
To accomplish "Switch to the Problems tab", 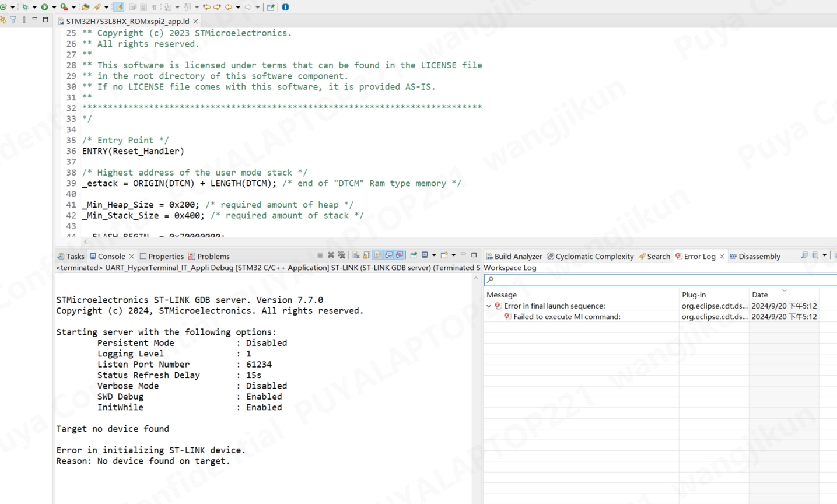I will [209, 257].
